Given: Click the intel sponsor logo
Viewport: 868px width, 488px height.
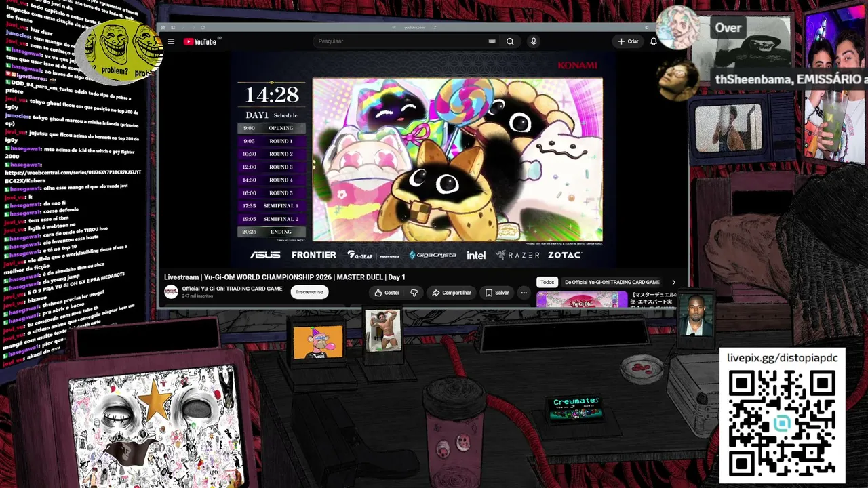Looking at the screenshot, I should click(476, 255).
